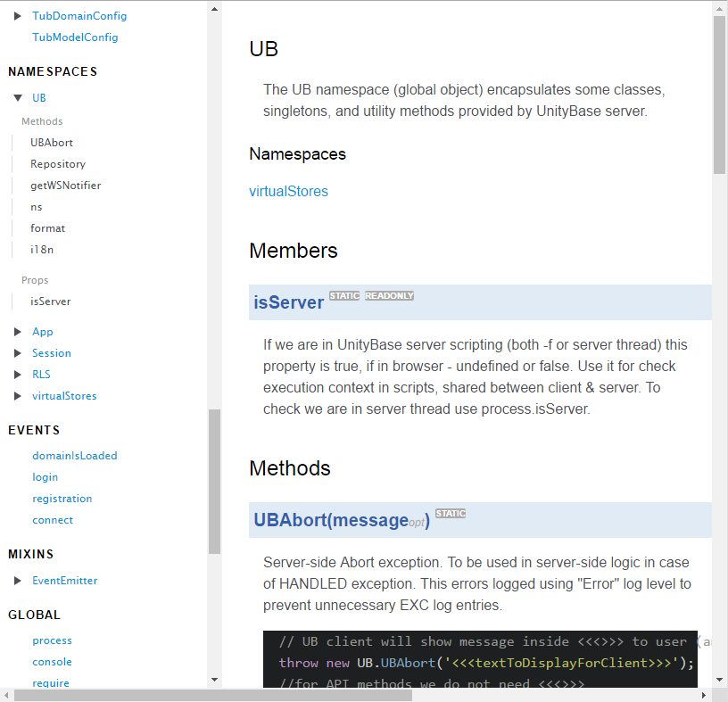The height and width of the screenshot is (702, 728).
Task: Expand the Session sidebar section
Action: pos(18,352)
